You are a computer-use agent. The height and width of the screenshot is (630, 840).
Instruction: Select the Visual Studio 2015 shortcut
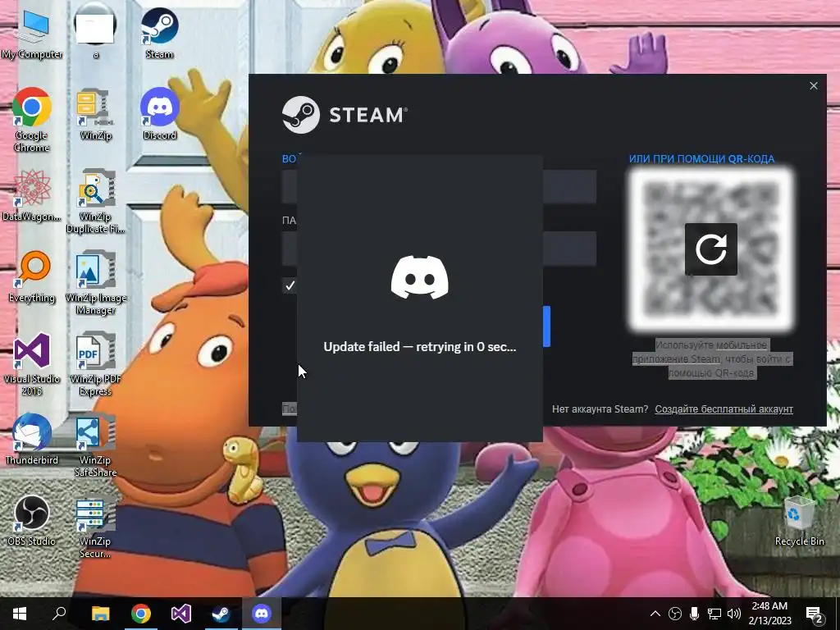point(32,363)
